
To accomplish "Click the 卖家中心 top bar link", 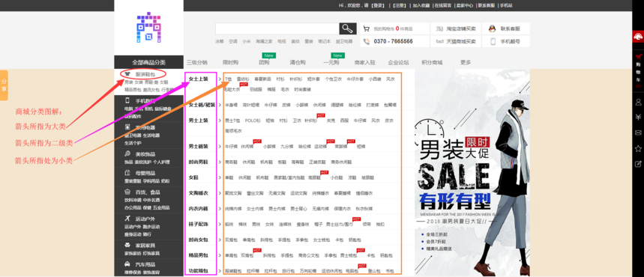I will [465, 5].
